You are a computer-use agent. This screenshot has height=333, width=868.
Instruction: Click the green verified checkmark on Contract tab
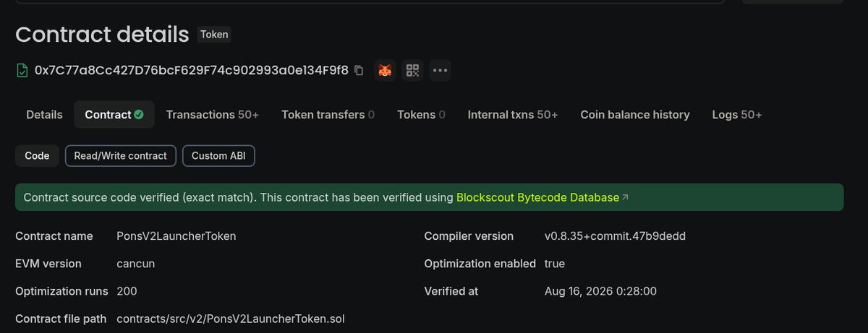(139, 114)
